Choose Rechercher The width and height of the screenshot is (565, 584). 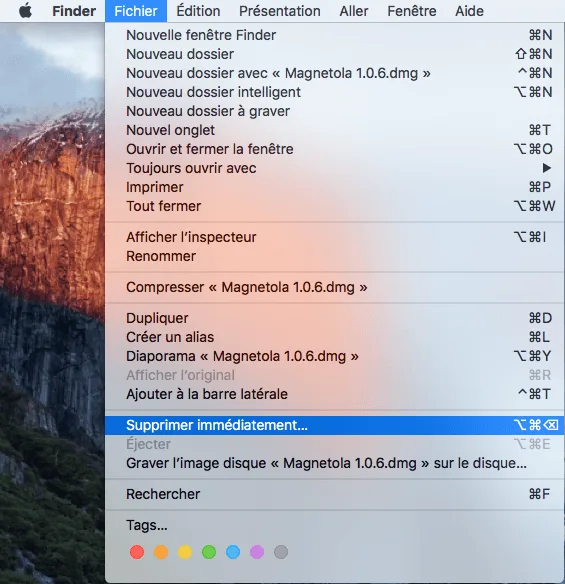(334, 494)
